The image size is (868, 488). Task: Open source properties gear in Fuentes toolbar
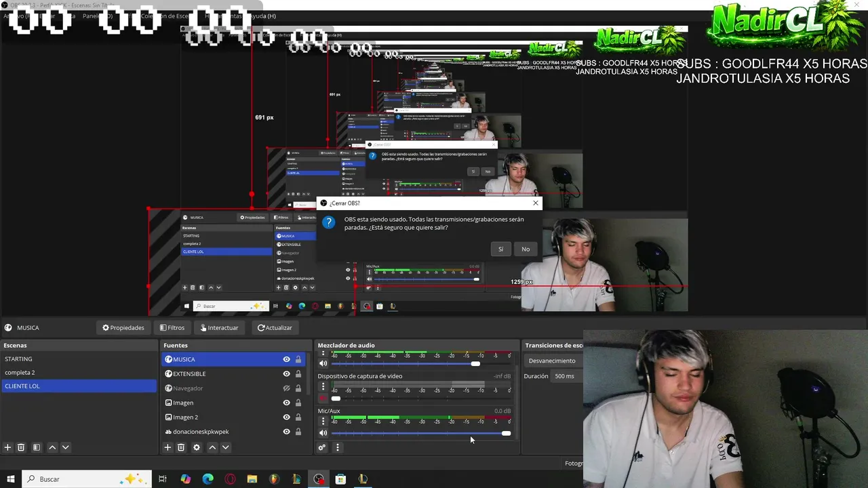pos(197,447)
